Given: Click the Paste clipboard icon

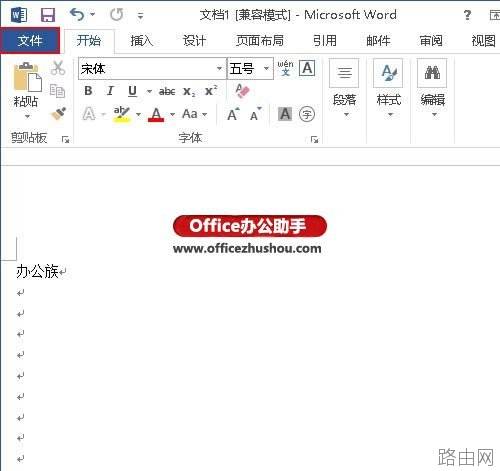Looking at the screenshot, I should tap(27, 77).
